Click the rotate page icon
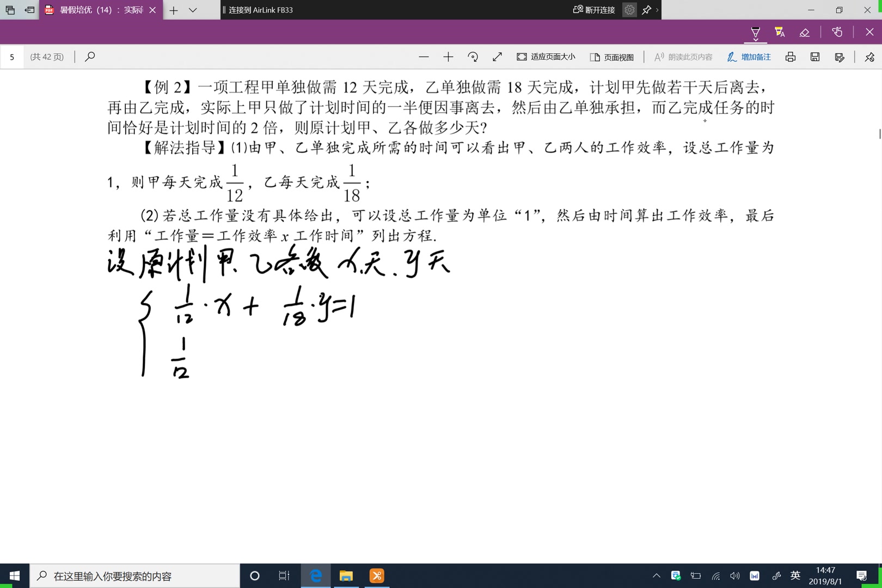882x588 pixels. pos(473,57)
